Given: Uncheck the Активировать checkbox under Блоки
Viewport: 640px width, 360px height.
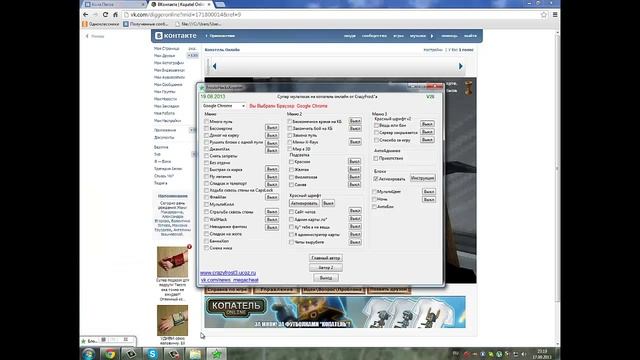Looking at the screenshot, I should pos(376,179).
